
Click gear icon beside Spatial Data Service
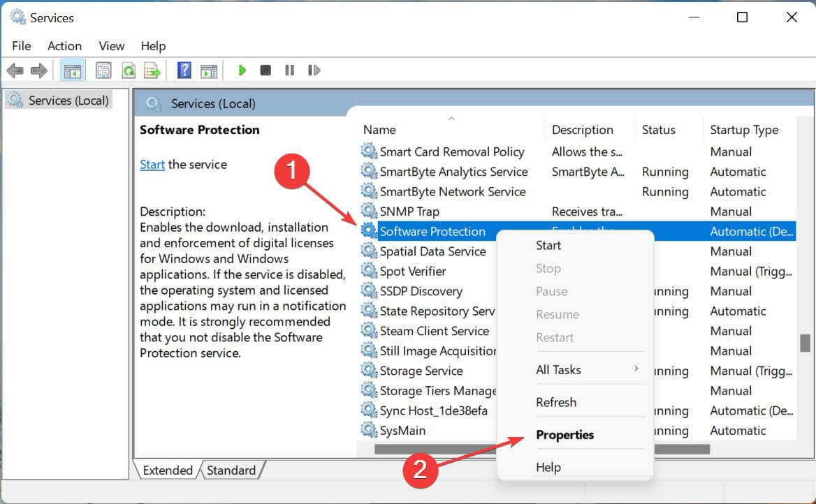pyautogui.click(x=369, y=251)
